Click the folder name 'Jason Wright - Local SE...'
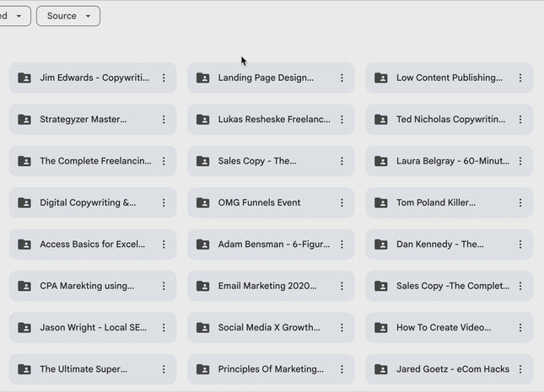The width and height of the screenshot is (544, 392). tap(93, 327)
